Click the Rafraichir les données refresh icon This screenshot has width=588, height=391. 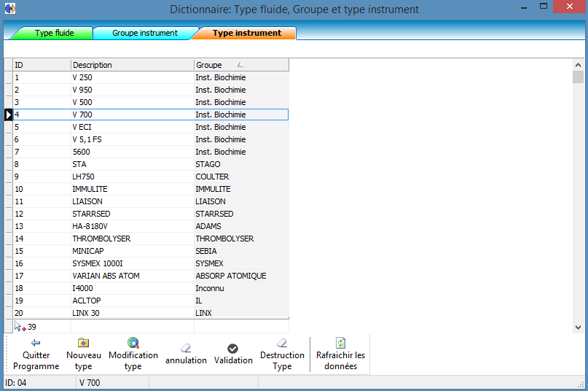(x=340, y=343)
